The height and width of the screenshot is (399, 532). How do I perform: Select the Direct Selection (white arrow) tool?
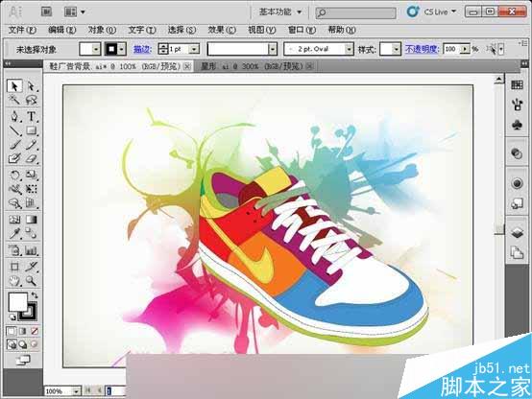tap(32, 86)
